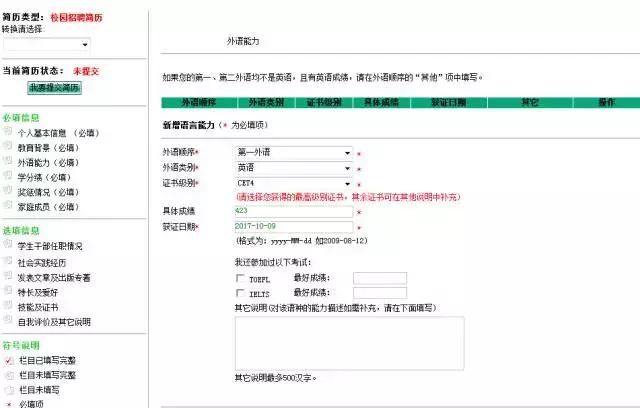Open the 外语顺序 dropdown showing 第一外语
640x408 pixels.
tap(294, 153)
